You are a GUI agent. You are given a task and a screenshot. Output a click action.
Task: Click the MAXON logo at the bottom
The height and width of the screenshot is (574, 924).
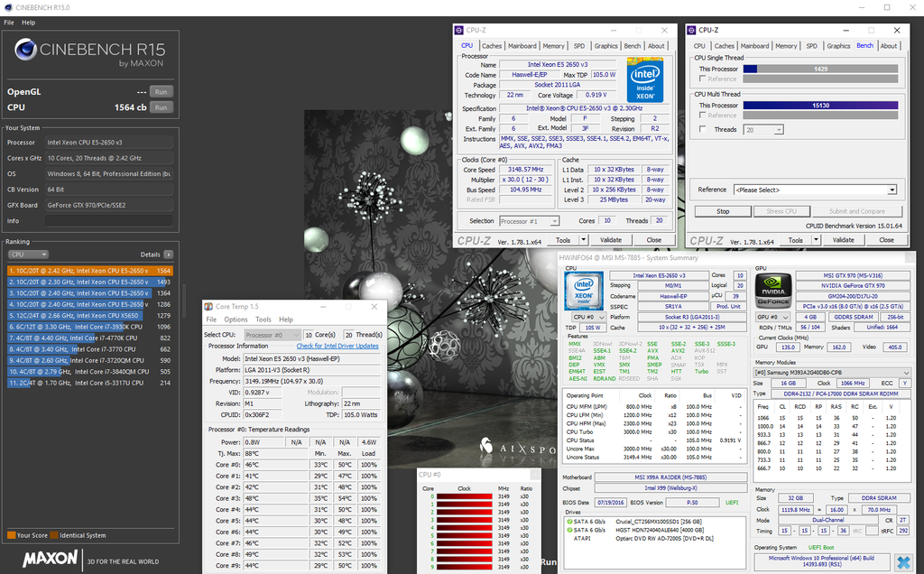51,559
